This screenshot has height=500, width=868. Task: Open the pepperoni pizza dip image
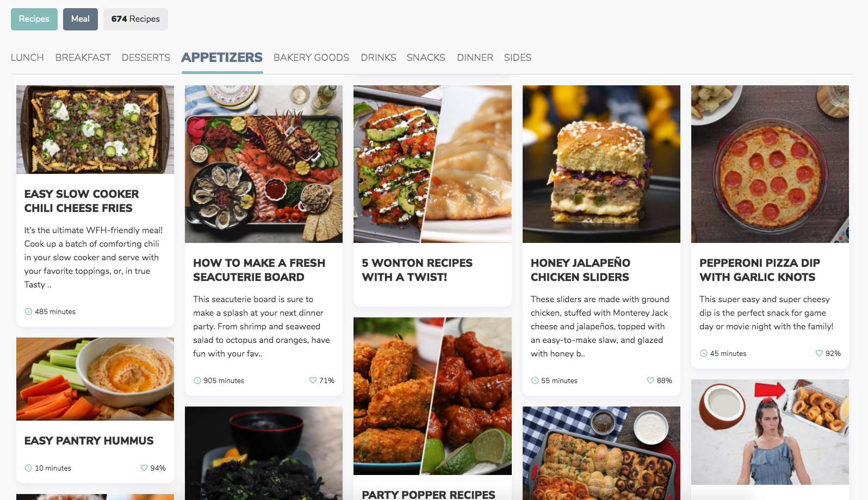770,164
